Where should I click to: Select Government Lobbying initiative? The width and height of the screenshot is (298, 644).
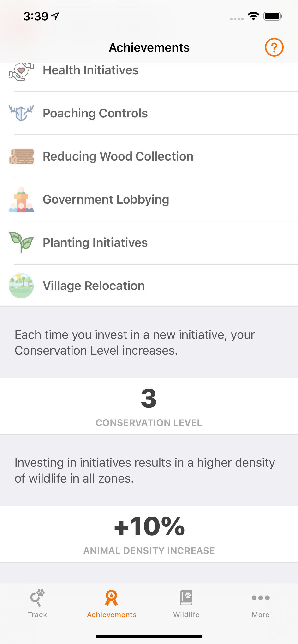[149, 200]
